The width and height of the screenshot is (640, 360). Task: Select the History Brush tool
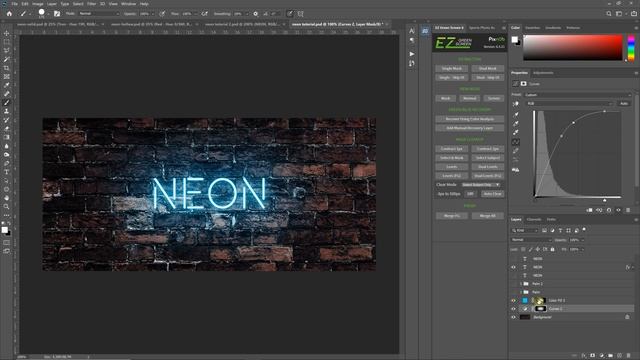pyautogui.click(x=7, y=120)
